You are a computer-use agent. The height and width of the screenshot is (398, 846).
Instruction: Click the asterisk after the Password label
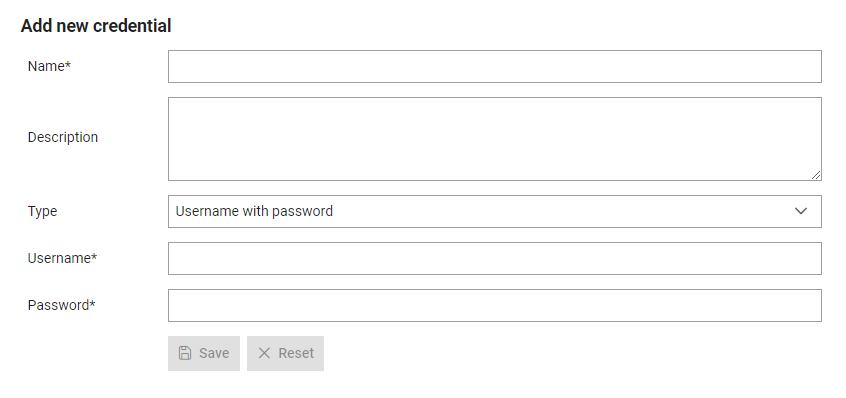coord(93,303)
